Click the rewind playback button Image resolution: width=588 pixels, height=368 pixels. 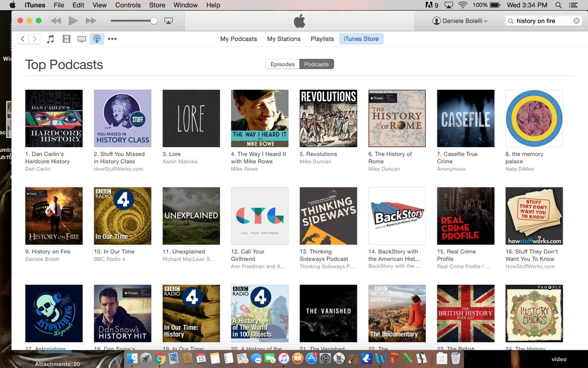click(x=56, y=21)
